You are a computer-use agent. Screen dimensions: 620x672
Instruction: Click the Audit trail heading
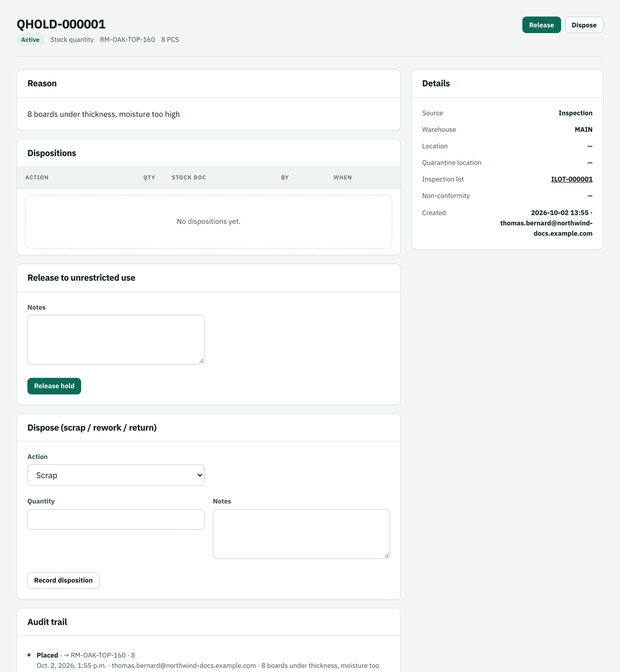[47, 622]
